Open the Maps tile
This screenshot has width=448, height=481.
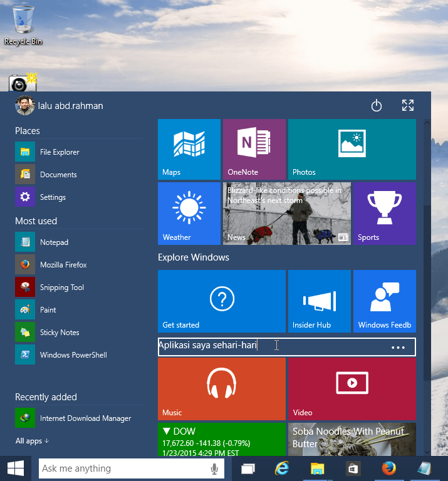(189, 150)
